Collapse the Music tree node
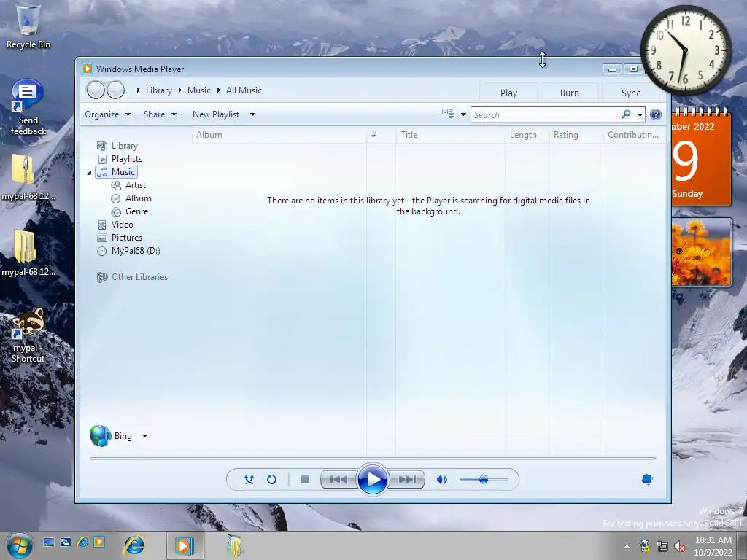 89,173
